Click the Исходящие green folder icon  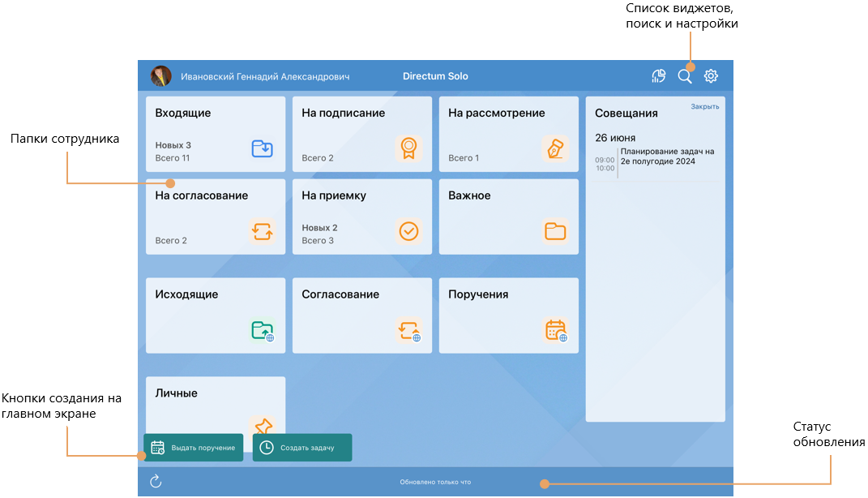click(262, 330)
